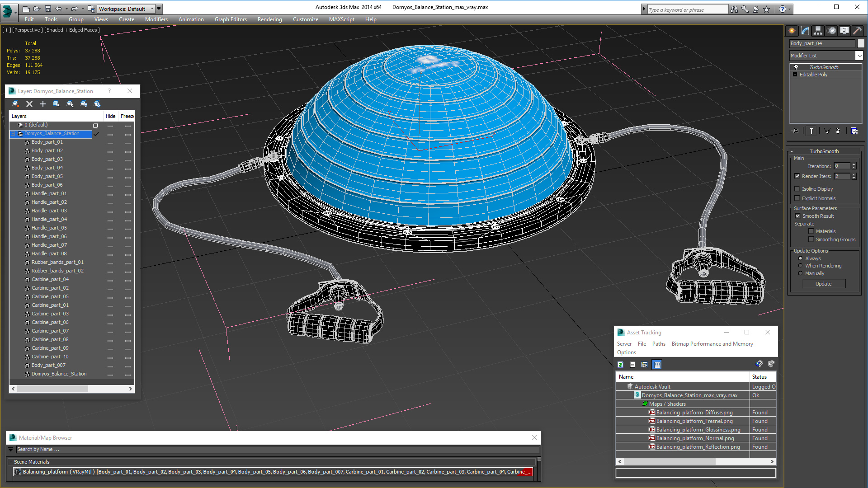Click the Save File icon
Image resolution: width=868 pixels, height=488 pixels.
coord(47,9)
